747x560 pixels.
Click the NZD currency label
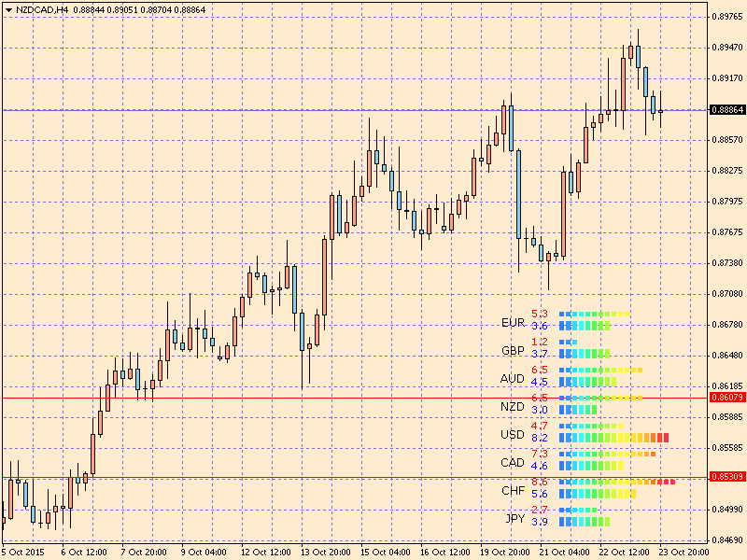click(512, 407)
